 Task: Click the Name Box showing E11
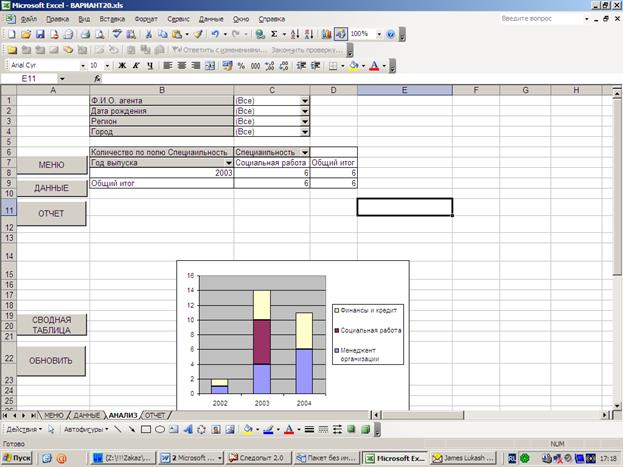click(x=30, y=79)
